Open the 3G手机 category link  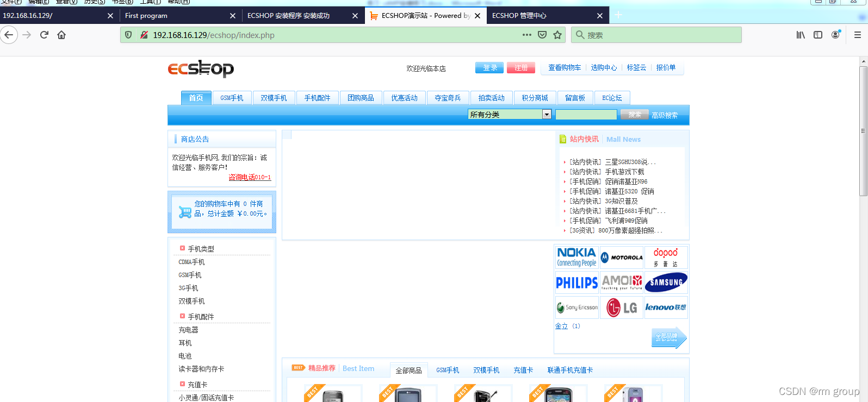(x=188, y=288)
